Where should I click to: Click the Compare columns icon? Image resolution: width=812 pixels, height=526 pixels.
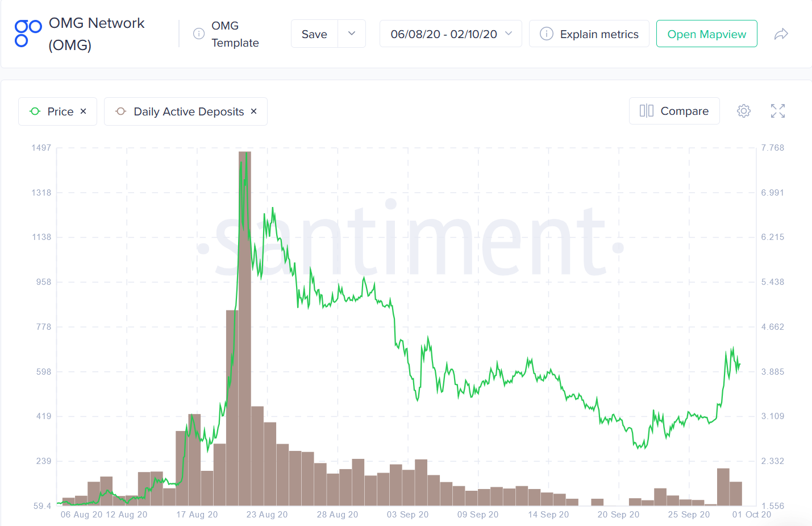click(x=647, y=111)
